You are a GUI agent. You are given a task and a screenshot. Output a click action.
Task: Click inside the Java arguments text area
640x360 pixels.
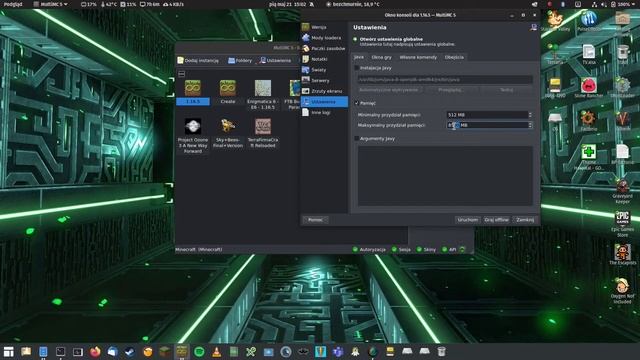(x=445, y=176)
